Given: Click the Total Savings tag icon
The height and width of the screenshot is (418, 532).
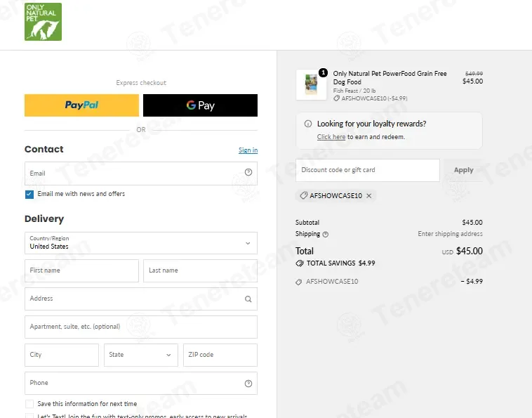Looking at the screenshot, I should coord(300,263).
